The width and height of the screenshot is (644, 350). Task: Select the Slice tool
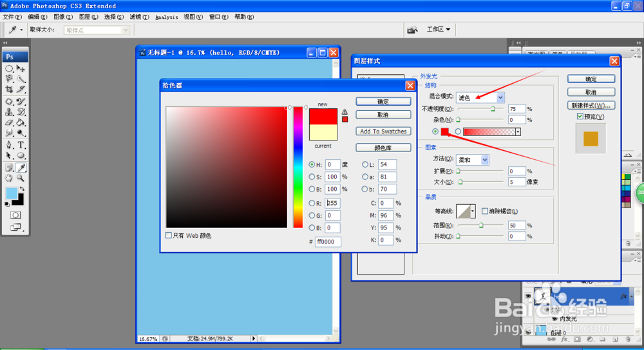[21, 89]
